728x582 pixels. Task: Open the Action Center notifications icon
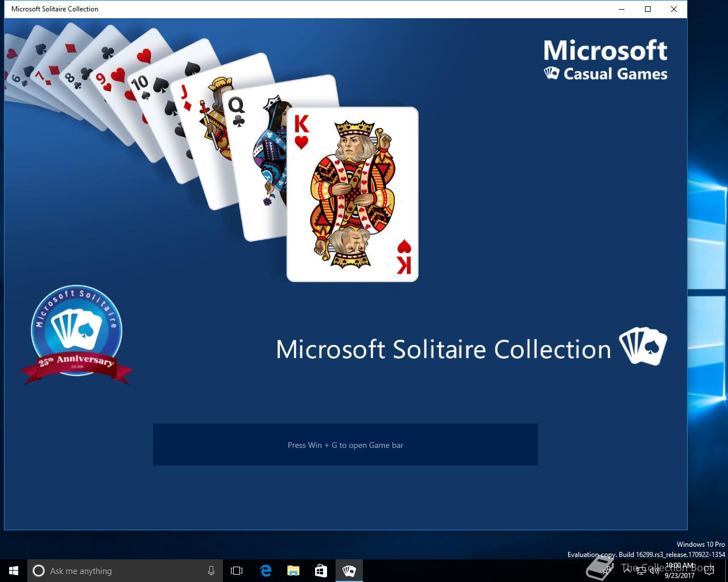click(x=709, y=571)
